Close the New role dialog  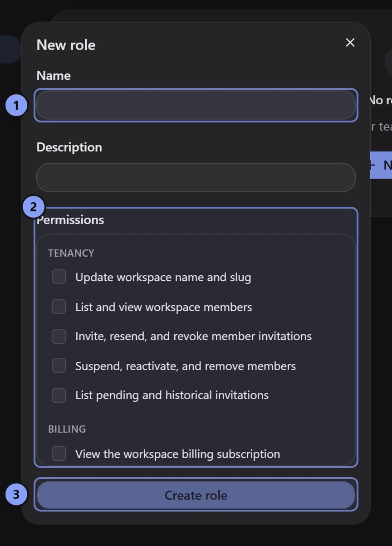coord(350,43)
